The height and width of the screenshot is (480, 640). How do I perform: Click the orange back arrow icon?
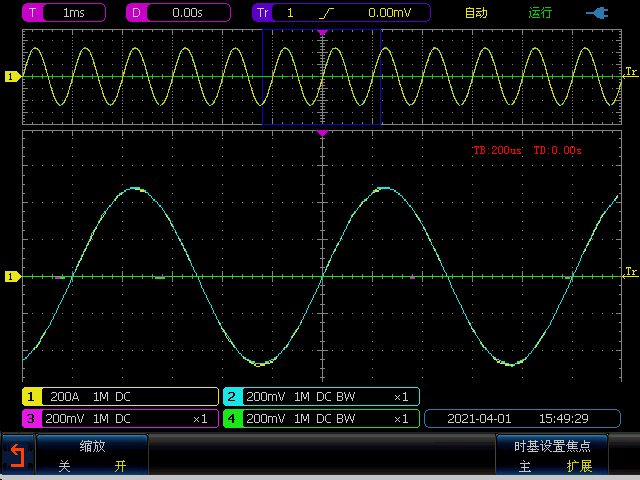pos(16,457)
